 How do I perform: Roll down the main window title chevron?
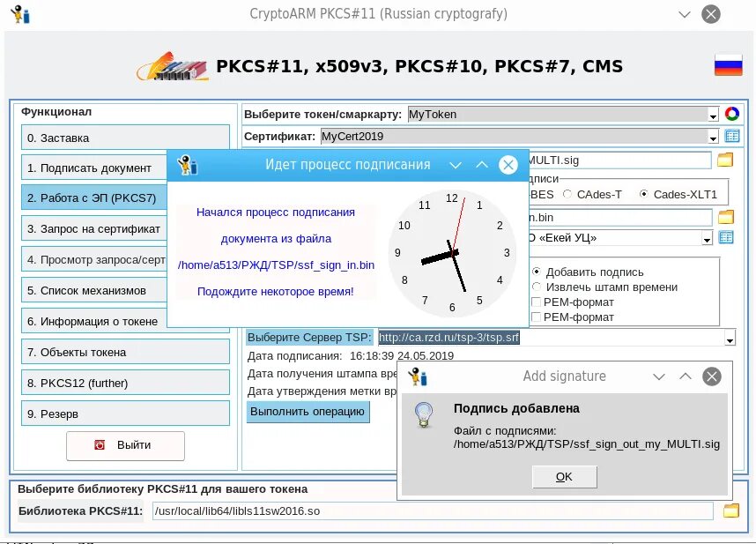pyautogui.click(x=684, y=14)
